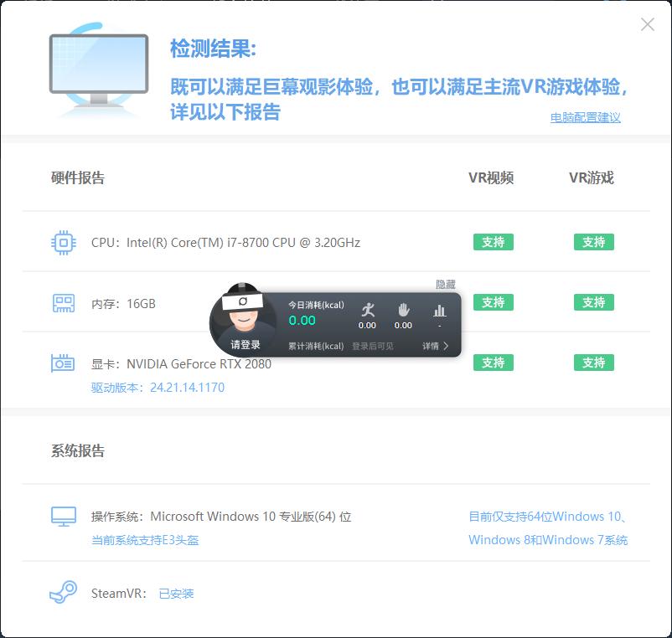
Task: Click the 显卡 VR游戏 支持 badge
Action: pos(592,363)
